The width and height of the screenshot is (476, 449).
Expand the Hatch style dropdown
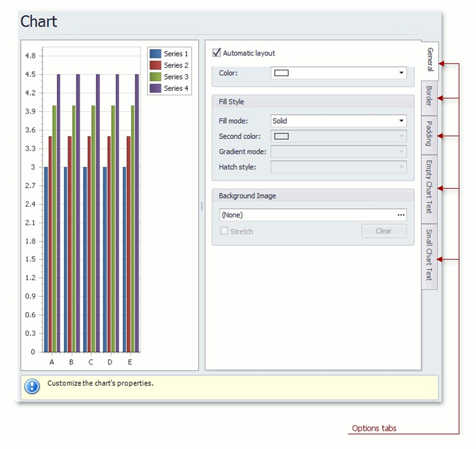tap(401, 167)
